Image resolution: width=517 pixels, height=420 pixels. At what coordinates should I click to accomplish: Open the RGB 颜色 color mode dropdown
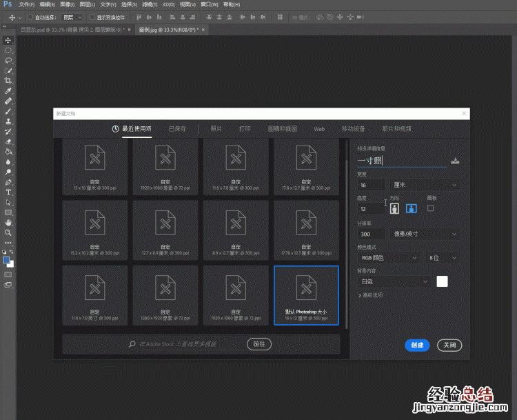(388, 258)
